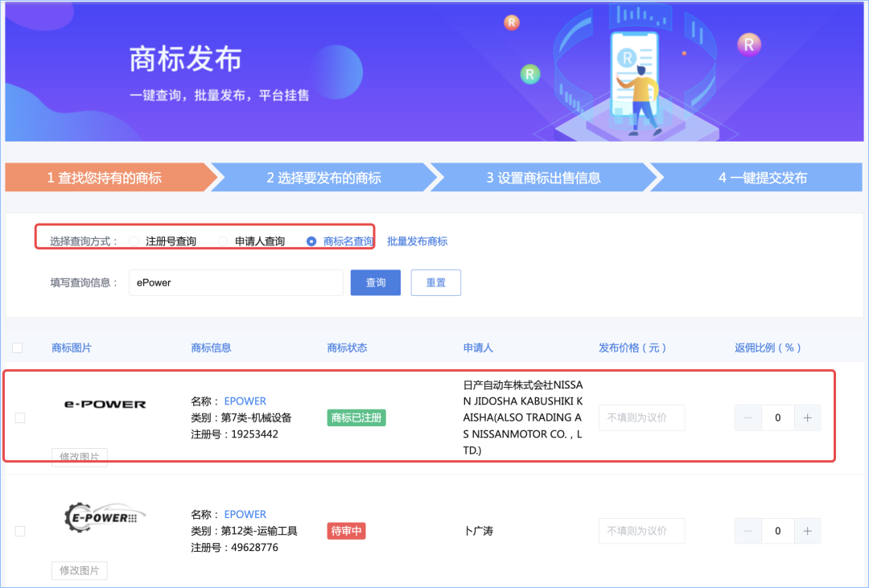This screenshot has height=588, width=869.
Task: Click 修改图片 under the gear E-POWER image
Action: pyautogui.click(x=79, y=570)
